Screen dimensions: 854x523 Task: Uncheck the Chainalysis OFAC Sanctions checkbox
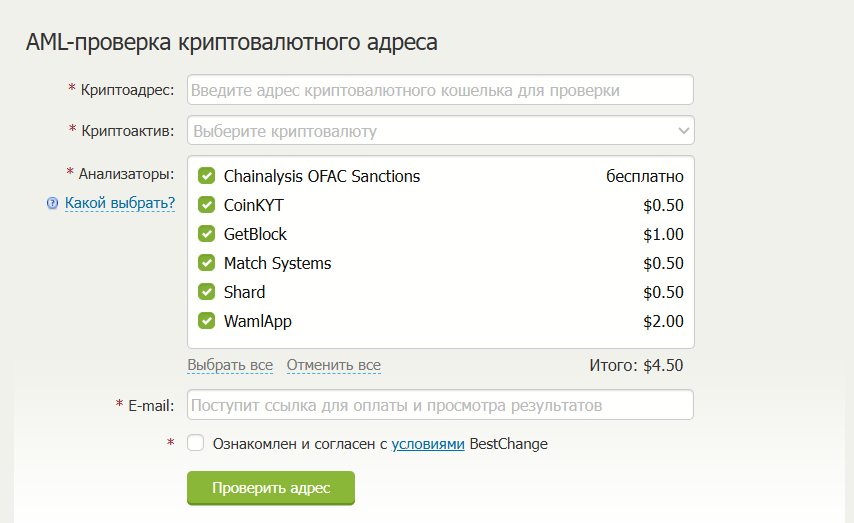[x=207, y=176]
